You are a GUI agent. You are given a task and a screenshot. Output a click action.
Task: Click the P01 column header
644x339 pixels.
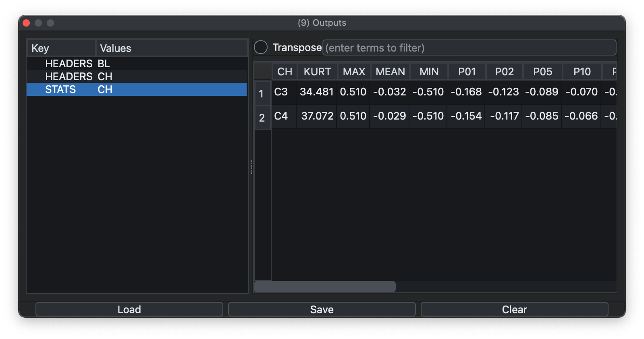467,72
